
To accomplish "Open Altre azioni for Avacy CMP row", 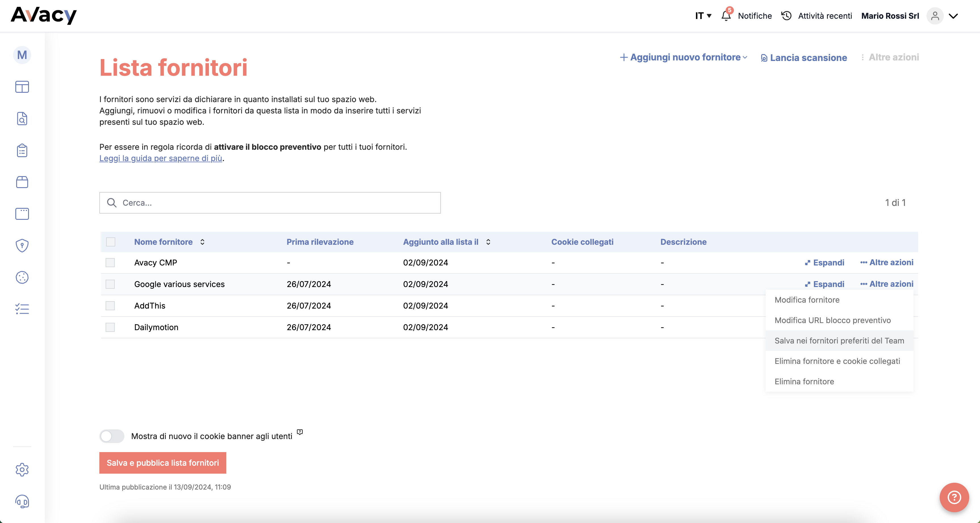I will (887, 262).
